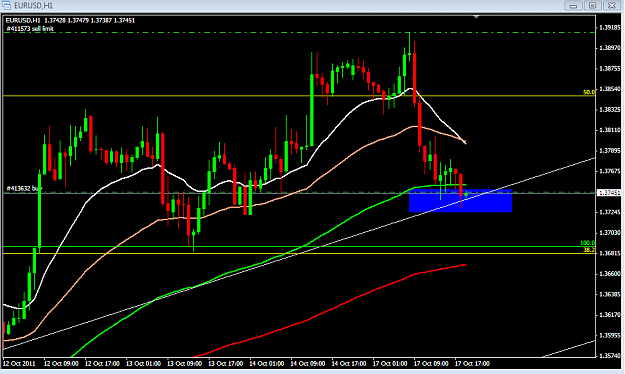625x374 pixels.
Task: Click the 14 Oct 17:00 time label
Action: pos(349,364)
